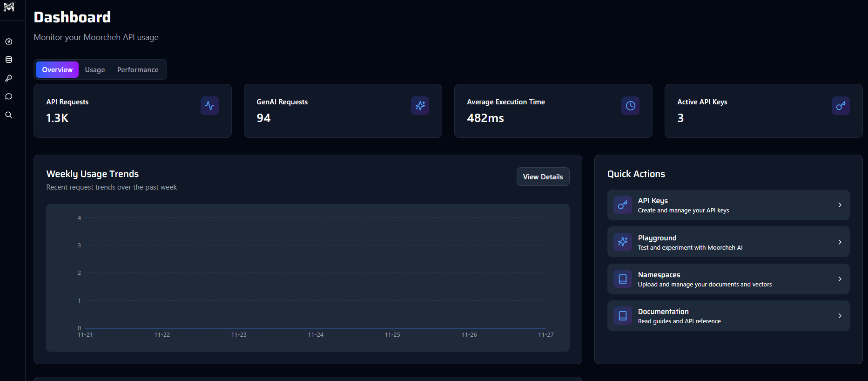Click the key icon on Active API Keys
868x381 pixels.
coord(841,106)
